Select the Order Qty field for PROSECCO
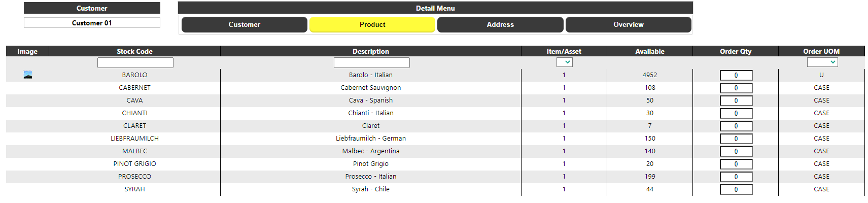This screenshot has width=868, height=203. (736, 177)
